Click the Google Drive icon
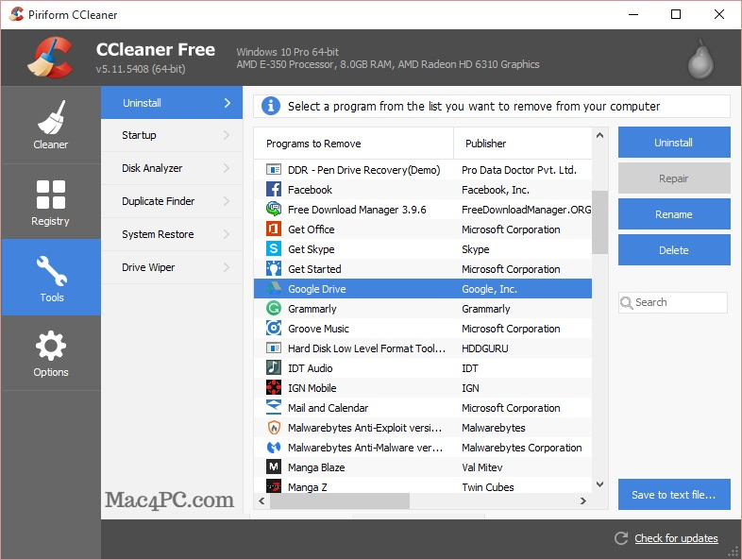The image size is (742, 560). click(274, 289)
